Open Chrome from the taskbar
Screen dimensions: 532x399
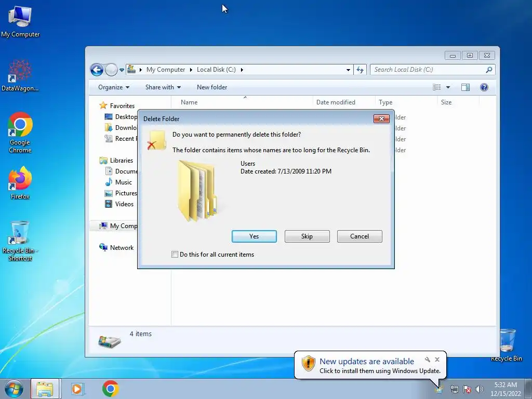coord(111,389)
